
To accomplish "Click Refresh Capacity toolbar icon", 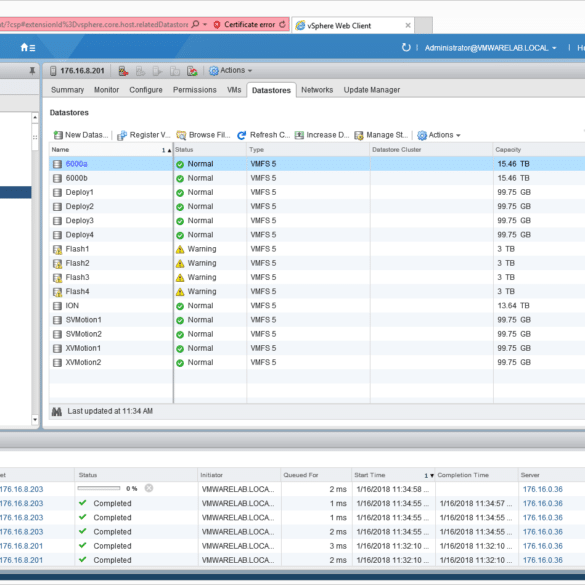I will 242,135.
